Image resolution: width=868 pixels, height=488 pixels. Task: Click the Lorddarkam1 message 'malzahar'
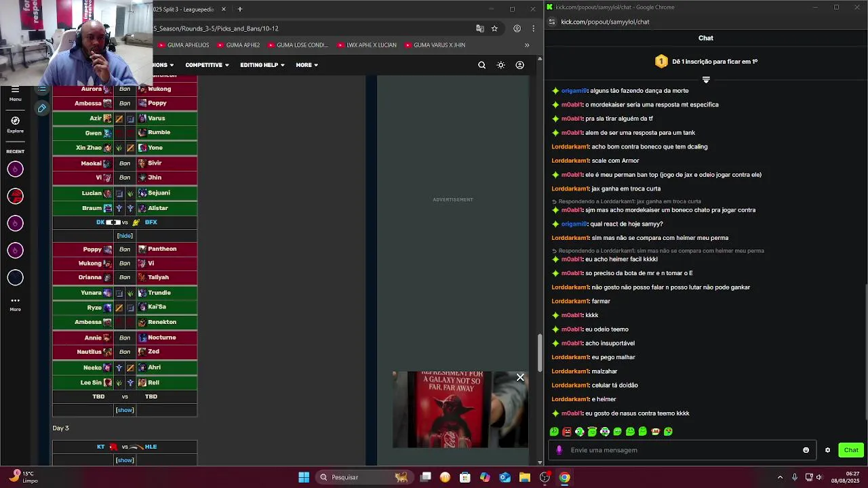click(605, 371)
